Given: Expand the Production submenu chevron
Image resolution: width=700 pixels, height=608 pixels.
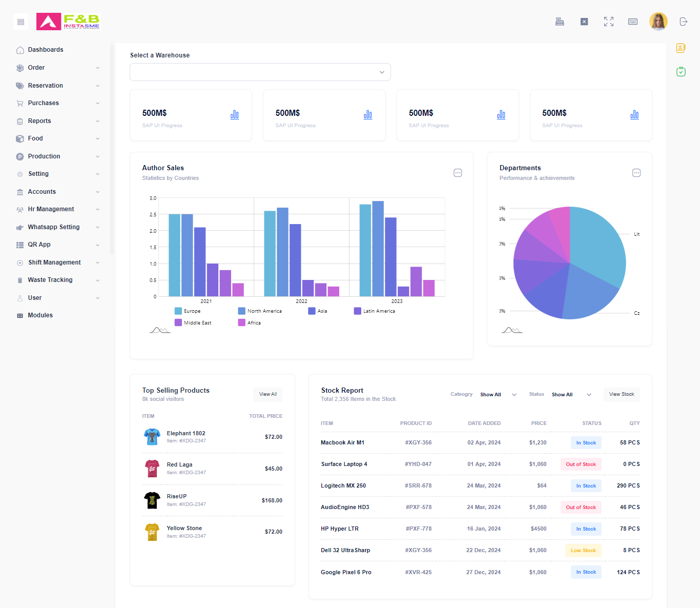Looking at the screenshot, I should pos(97,156).
